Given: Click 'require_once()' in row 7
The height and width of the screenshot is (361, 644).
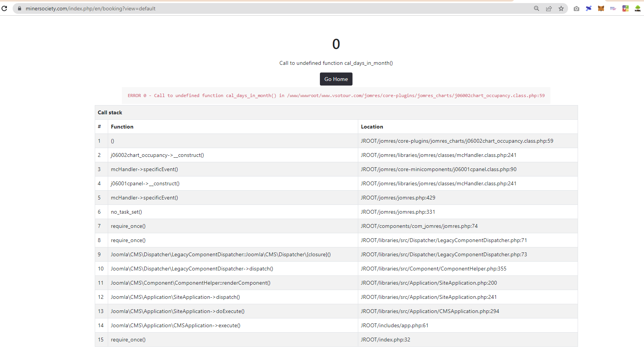Looking at the screenshot, I should coord(128,226).
